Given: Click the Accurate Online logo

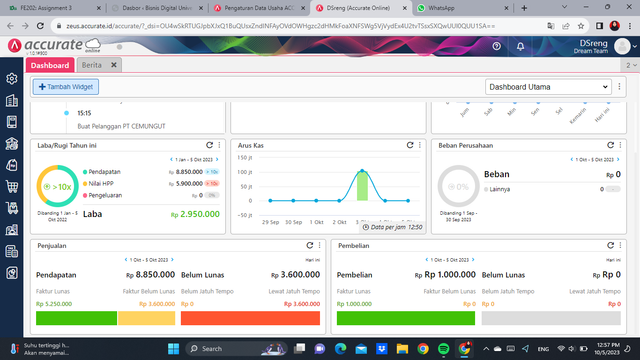Looking at the screenshot, I should click(54, 46).
